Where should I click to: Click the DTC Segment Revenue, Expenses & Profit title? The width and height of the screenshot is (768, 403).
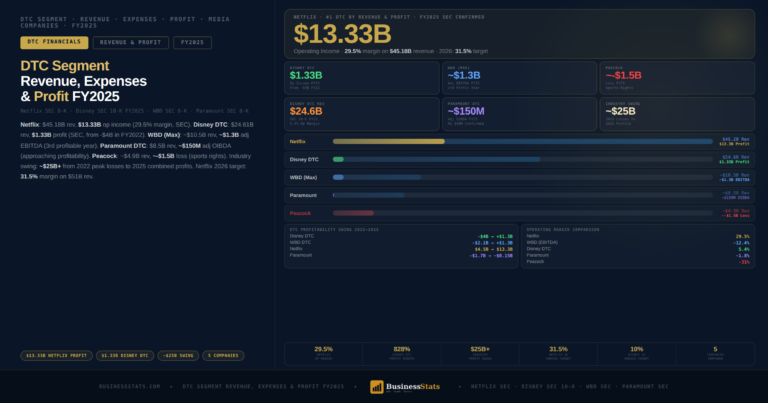(83, 81)
